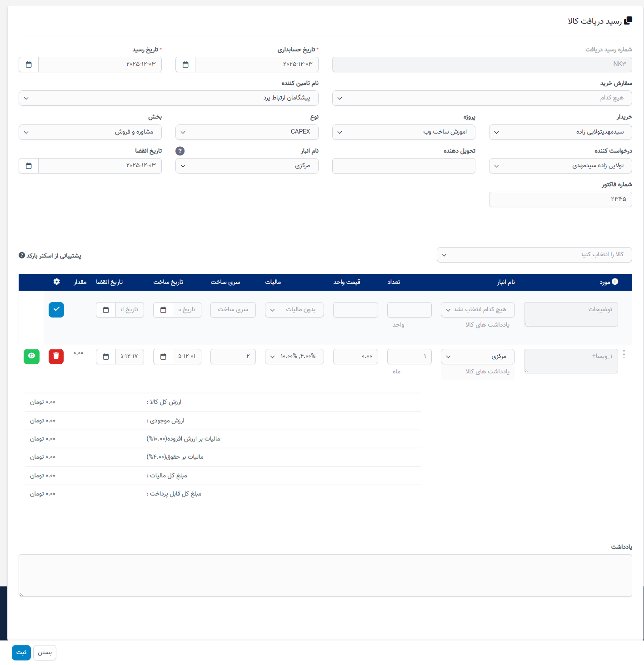Click تاریخ حسابداری date input

coord(257,65)
